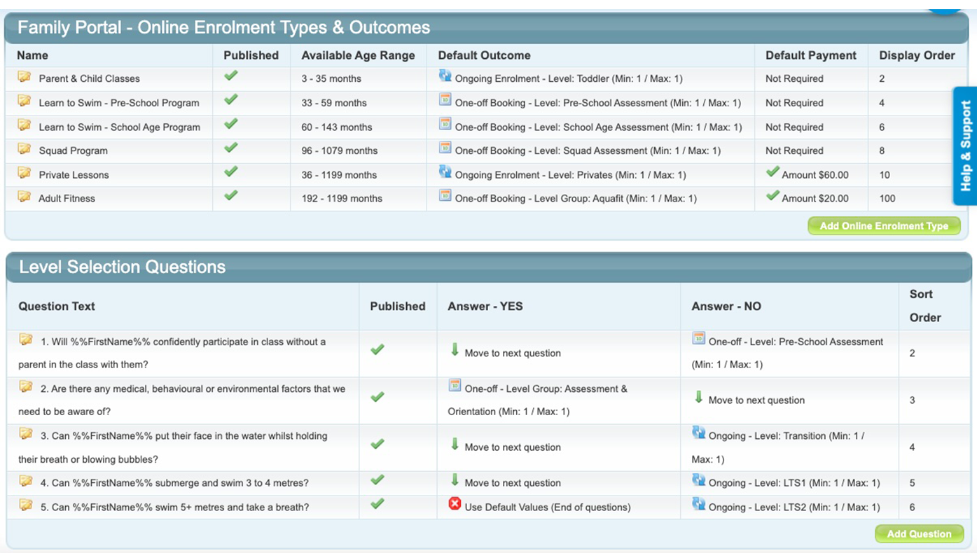Viewport: 977px width, 560px height.
Task: Sort enrolment types by Display Order header
Action: 917,55
